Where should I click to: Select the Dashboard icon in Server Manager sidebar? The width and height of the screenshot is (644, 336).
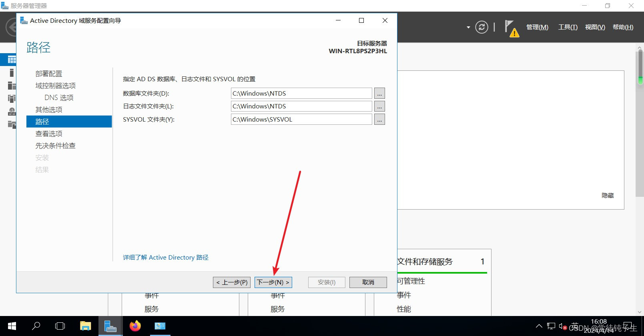(12, 60)
